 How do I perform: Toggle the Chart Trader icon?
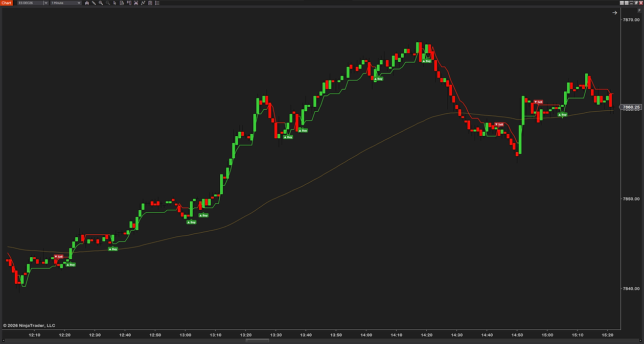(129, 3)
